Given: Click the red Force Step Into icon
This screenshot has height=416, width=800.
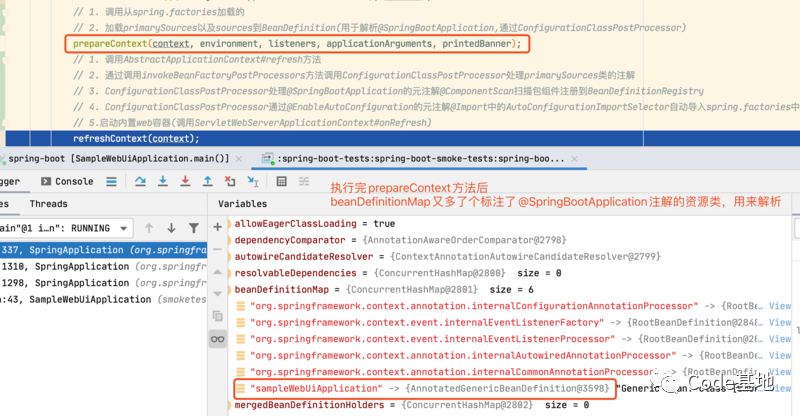Looking at the screenshot, I should click(x=185, y=181).
